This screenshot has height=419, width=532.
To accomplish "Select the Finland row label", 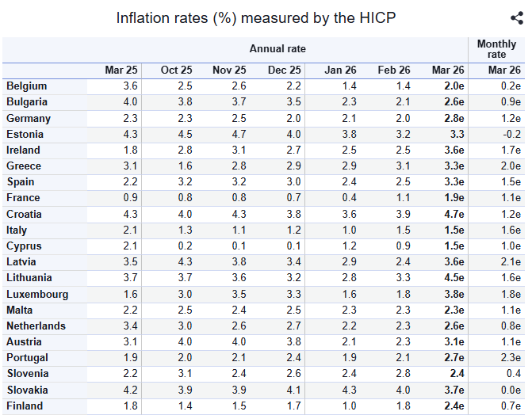I will click(x=24, y=406).
